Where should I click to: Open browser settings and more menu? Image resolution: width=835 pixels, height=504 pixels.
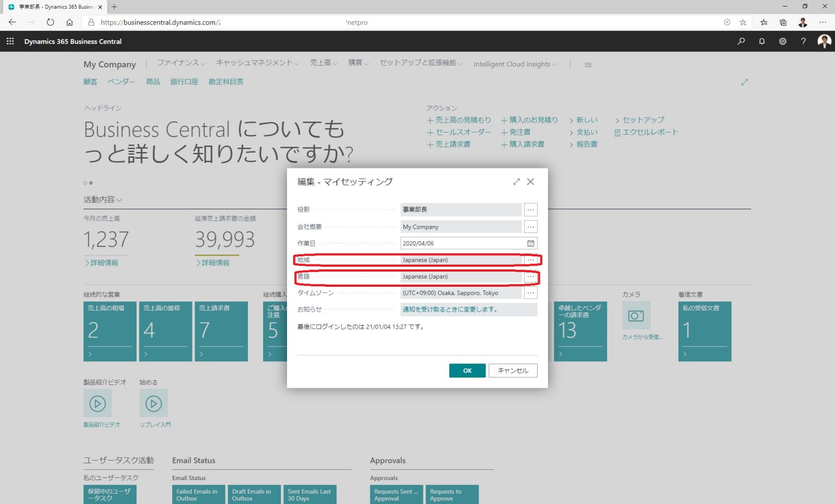click(822, 22)
